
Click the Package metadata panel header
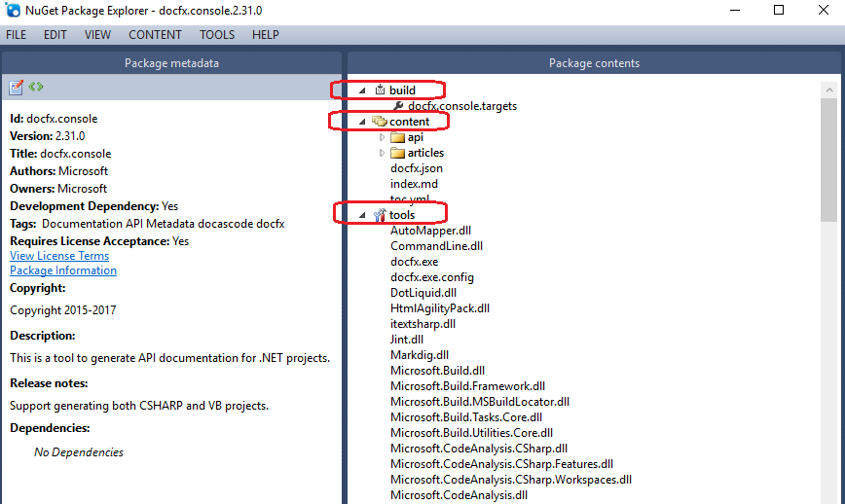coord(171,63)
